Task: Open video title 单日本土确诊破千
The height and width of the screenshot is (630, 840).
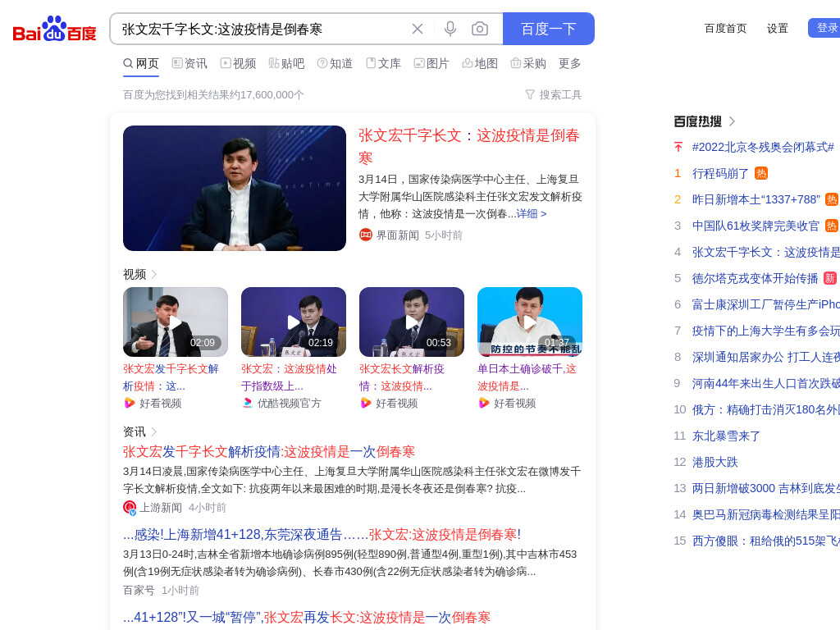Action: 527,377
